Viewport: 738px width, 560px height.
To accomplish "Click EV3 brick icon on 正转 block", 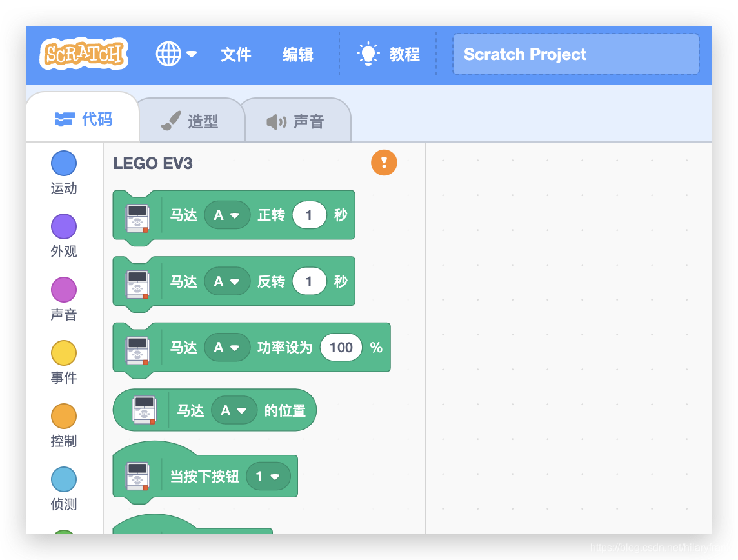I will pos(137,218).
